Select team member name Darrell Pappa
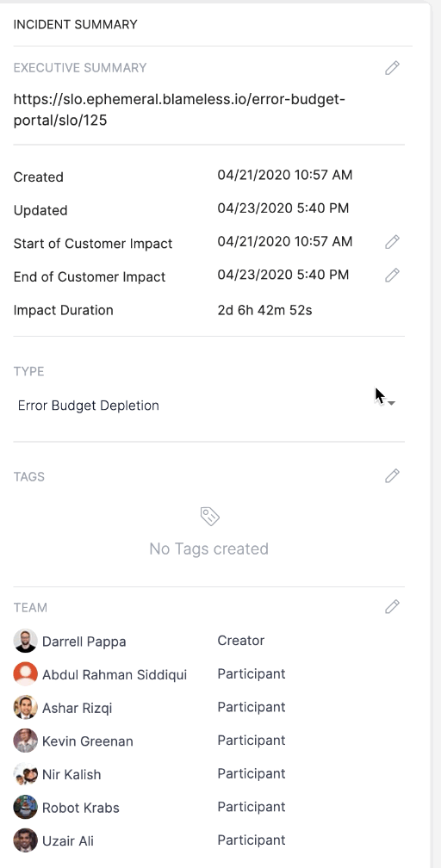The height and width of the screenshot is (868, 441). (x=84, y=641)
